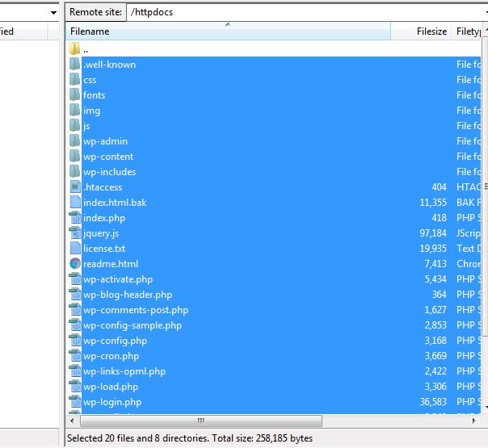Click the wp-blog-header.php file icon
The image size is (488, 448).
(x=75, y=295)
